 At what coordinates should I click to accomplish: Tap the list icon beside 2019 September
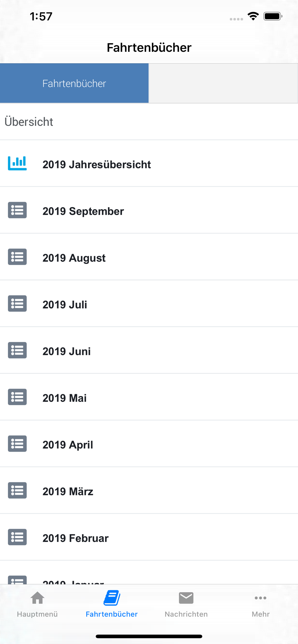click(17, 210)
